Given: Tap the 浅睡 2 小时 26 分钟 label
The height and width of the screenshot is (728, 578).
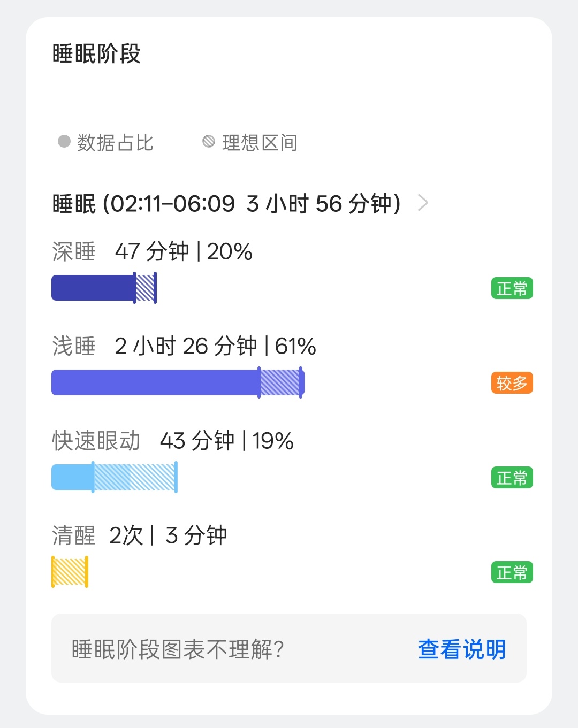Looking at the screenshot, I should (x=184, y=346).
